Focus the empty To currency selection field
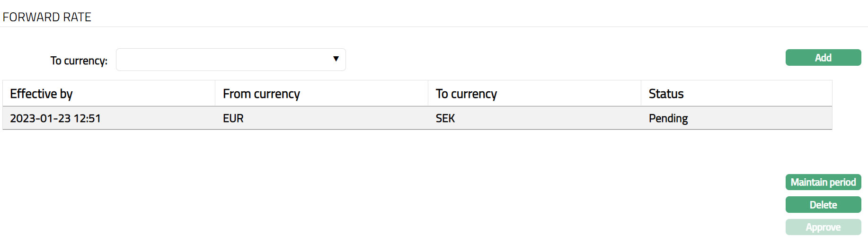 [x=222, y=60]
